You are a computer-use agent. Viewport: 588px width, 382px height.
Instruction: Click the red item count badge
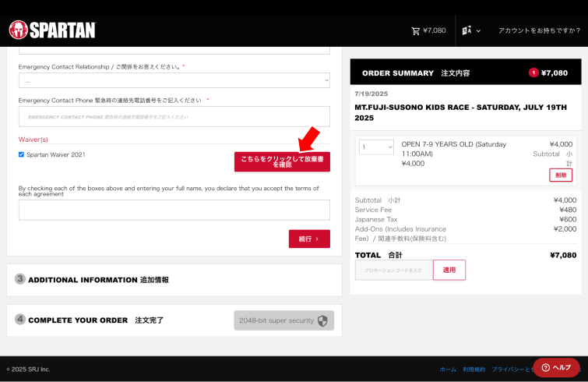(x=533, y=73)
